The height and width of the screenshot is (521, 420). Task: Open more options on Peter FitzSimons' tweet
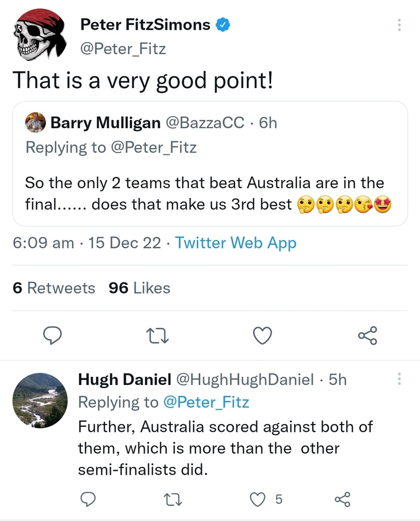click(399, 25)
